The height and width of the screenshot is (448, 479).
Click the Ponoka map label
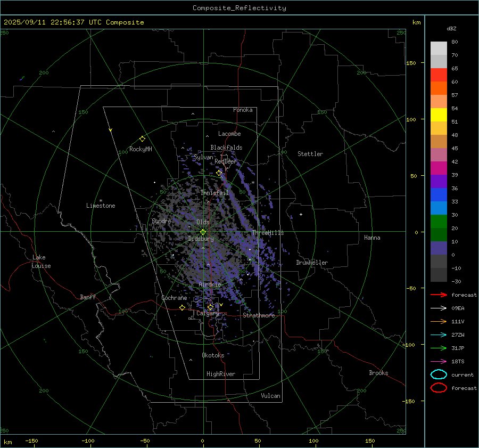pos(243,110)
